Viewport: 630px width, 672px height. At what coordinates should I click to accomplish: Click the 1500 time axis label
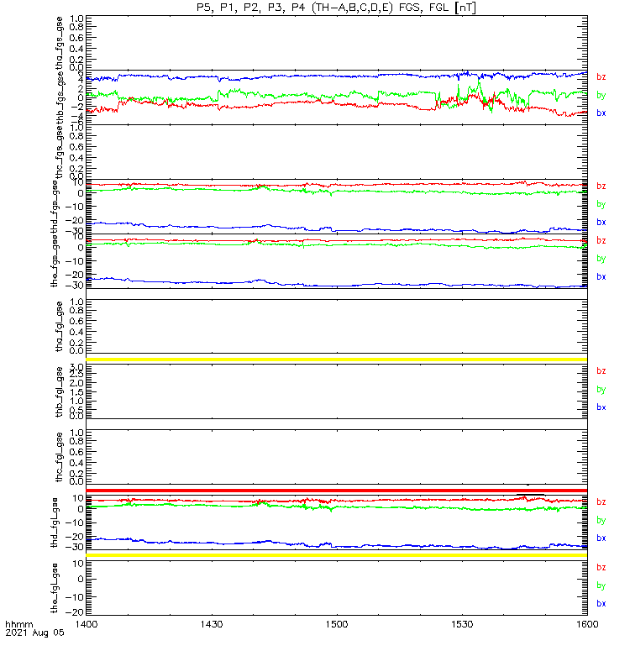[x=337, y=624]
